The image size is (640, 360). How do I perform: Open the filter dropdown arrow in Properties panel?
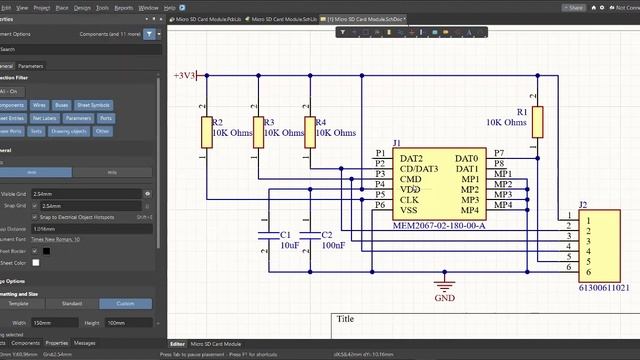click(x=159, y=34)
